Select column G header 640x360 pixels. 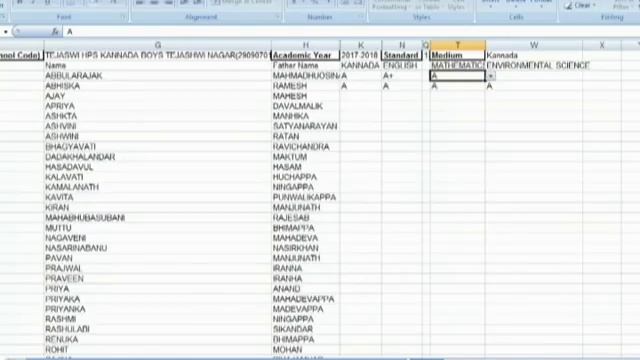158,45
